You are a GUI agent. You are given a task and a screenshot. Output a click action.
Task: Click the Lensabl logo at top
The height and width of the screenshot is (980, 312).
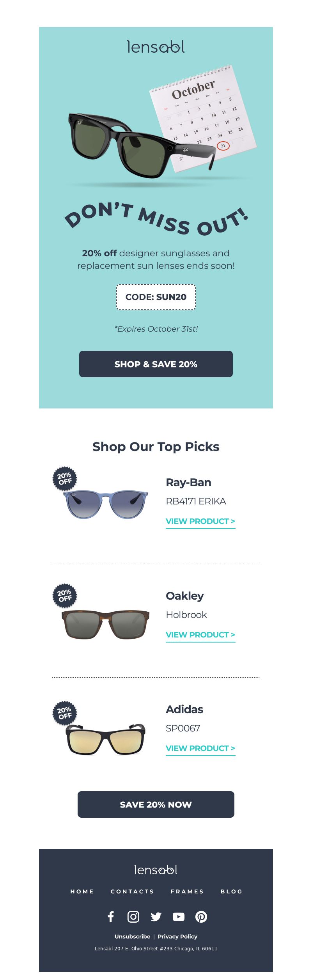click(x=156, y=47)
